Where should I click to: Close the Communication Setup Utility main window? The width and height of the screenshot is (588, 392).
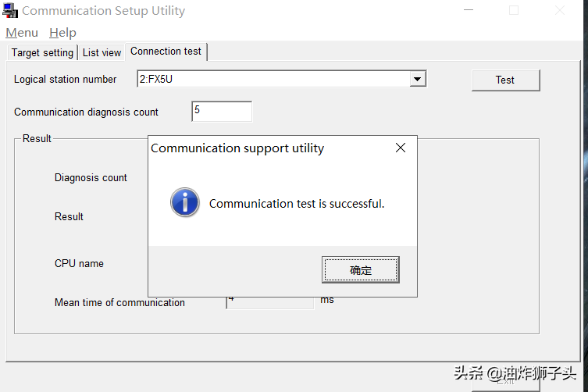click(560, 10)
